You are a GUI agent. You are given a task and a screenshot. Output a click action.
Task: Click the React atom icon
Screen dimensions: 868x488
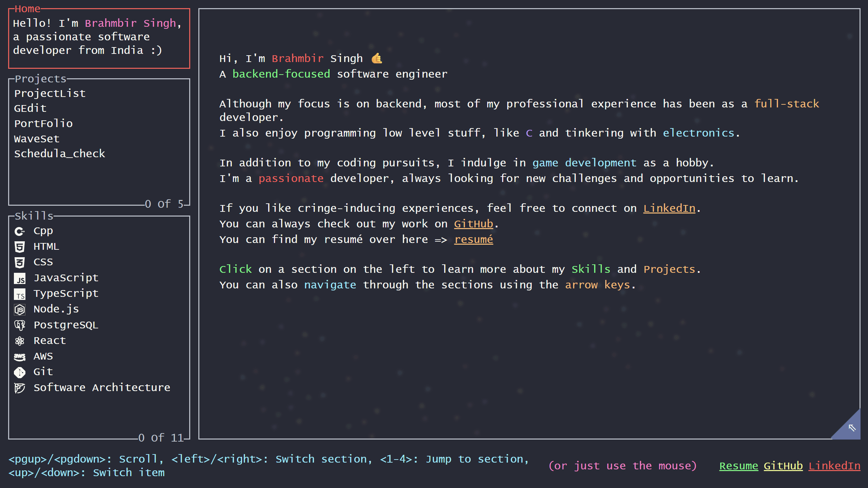(20, 341)
